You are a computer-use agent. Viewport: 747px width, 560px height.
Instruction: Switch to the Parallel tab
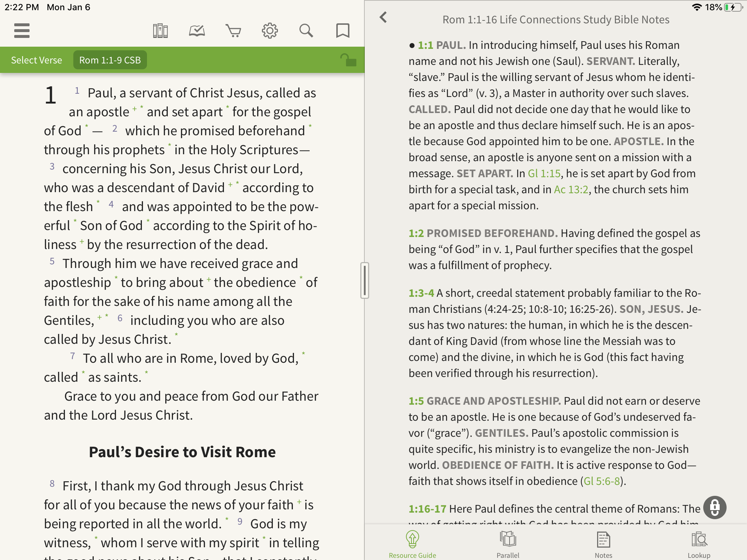508,544
